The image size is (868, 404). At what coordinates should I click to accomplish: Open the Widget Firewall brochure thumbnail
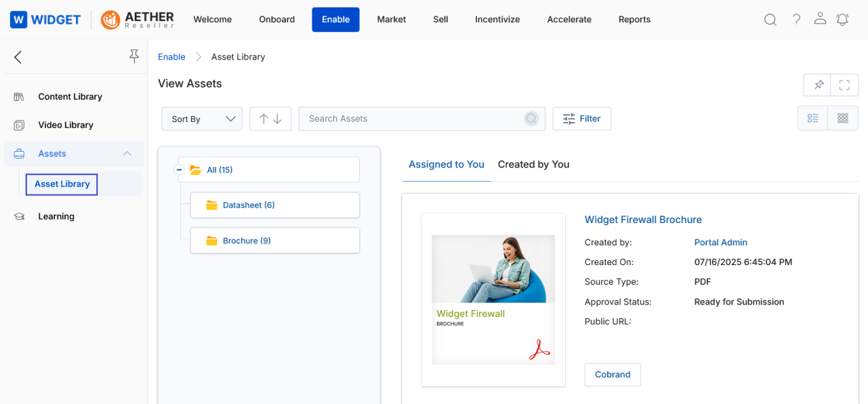coord(493,300)
